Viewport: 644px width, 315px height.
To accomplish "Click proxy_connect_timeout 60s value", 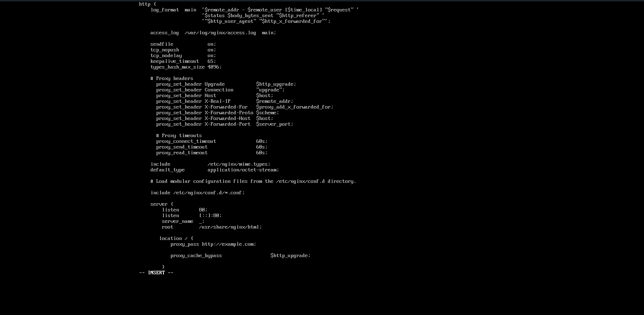I will tap(262, 141).
